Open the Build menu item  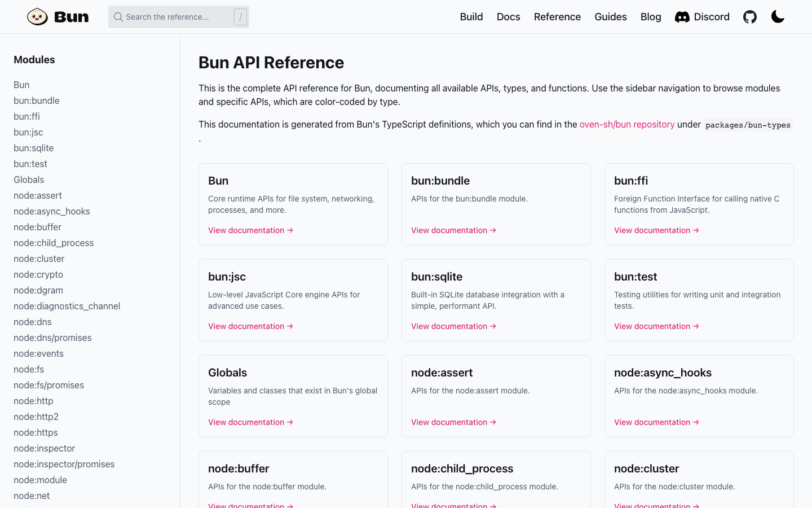[x=471, y=17]
